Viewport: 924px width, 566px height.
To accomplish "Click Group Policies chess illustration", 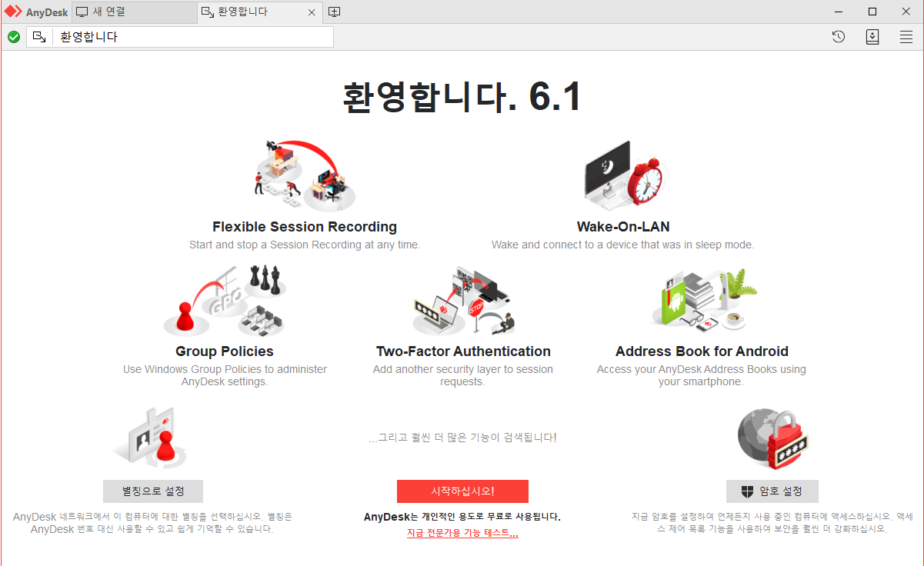I will (225, 301).
